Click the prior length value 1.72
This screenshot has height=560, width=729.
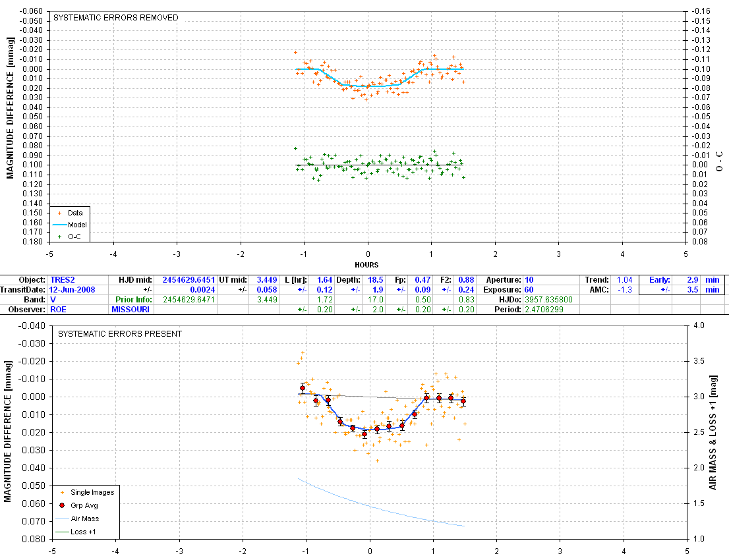click(x=324, y=300)
